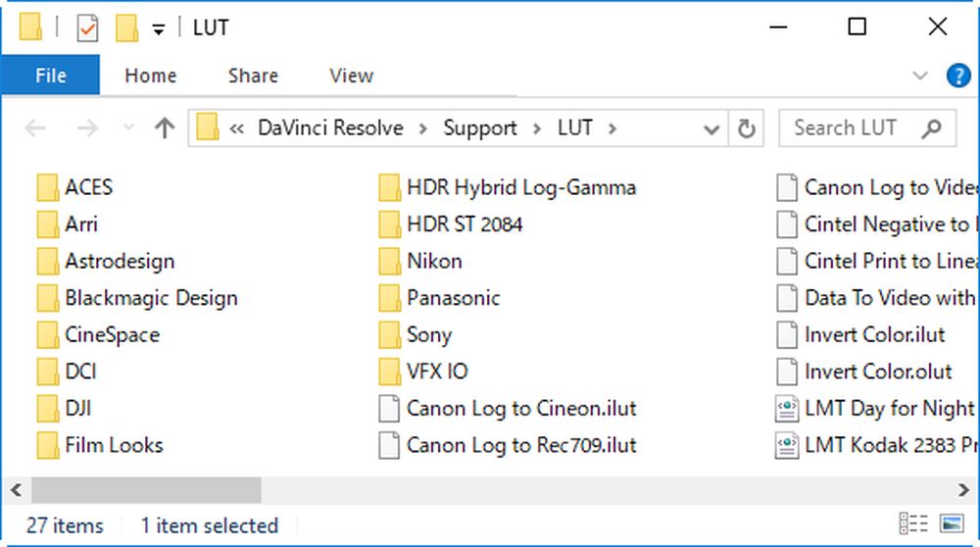Open Explorer help with question mark icon
This screenshot has height=547, width=980.
[x=958, y=76]
